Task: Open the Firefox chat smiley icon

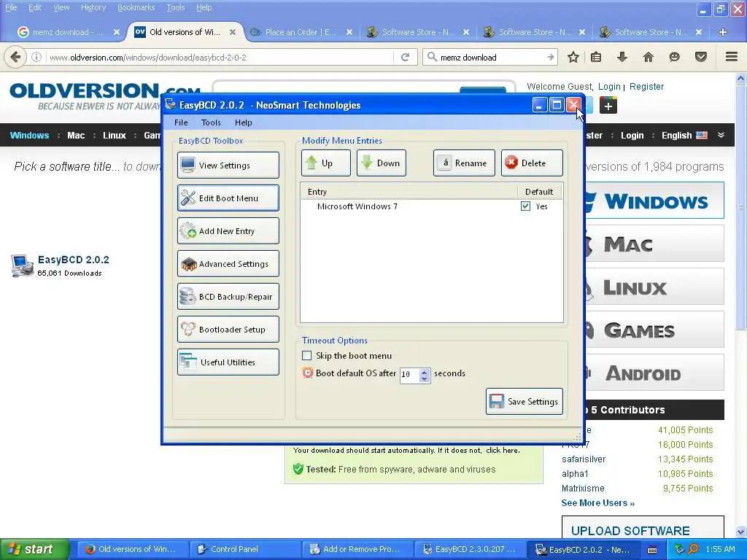Action: pyautogui.click(x=674, y=57)
